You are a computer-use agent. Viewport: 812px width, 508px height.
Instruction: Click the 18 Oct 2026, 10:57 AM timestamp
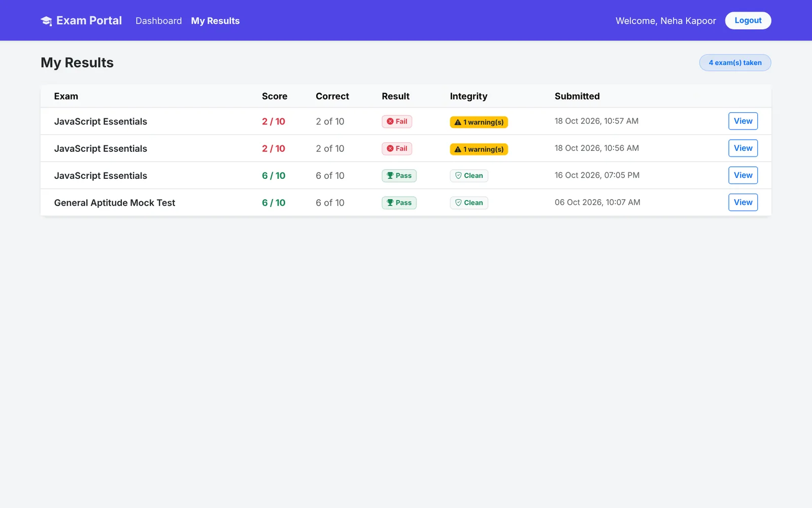596,121
